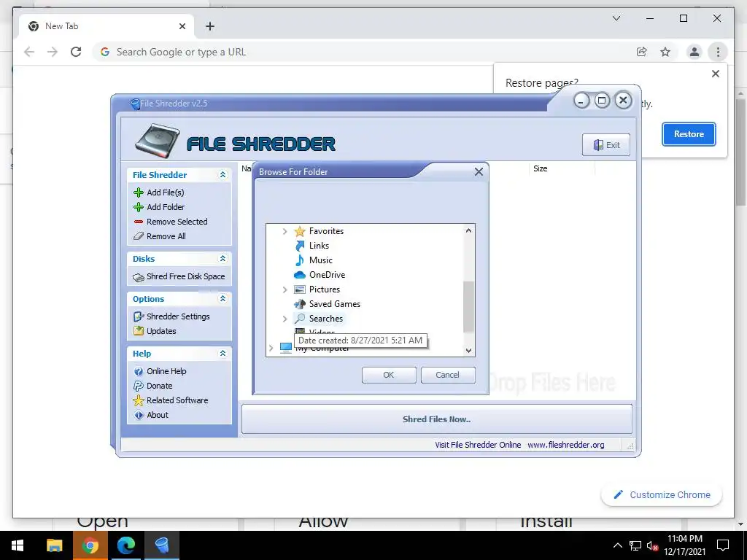Click the File Shredder taskbar icon
This screenshot has height=560, width=747.
(161, 545)
